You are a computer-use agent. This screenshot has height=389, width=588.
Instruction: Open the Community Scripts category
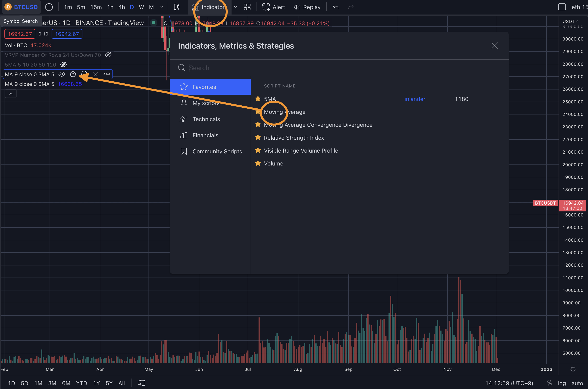[217, 151]
